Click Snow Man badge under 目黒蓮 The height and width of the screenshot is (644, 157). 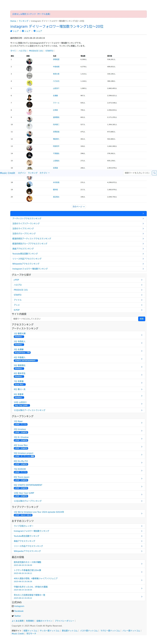(20, 384)
